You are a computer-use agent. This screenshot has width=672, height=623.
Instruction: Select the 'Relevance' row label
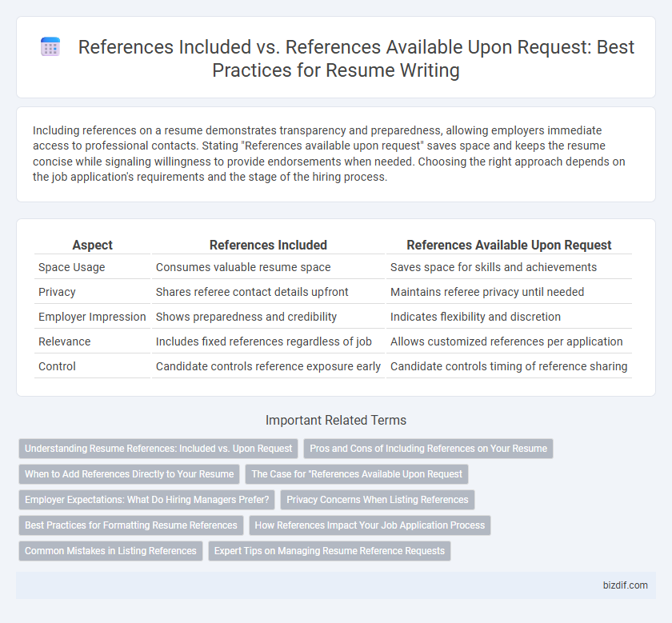tap(65, 342)
